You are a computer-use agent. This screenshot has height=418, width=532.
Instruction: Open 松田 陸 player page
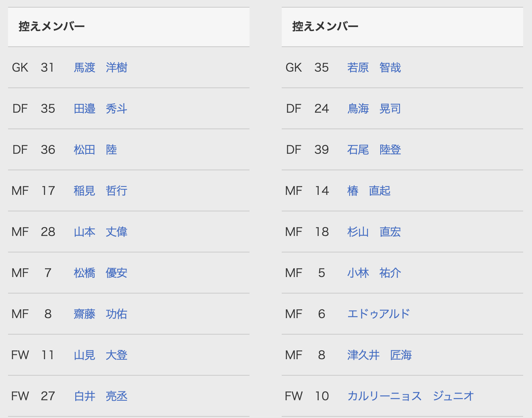click(x=95, y=149)
